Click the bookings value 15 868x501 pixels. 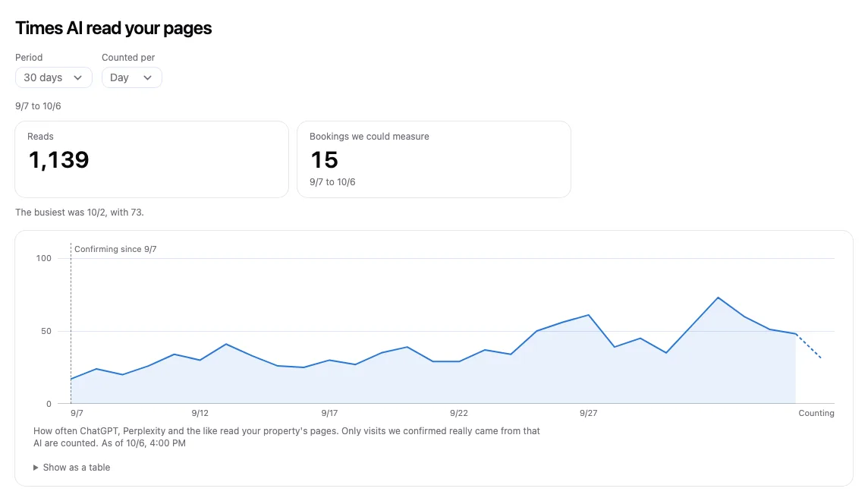point(325,160)
